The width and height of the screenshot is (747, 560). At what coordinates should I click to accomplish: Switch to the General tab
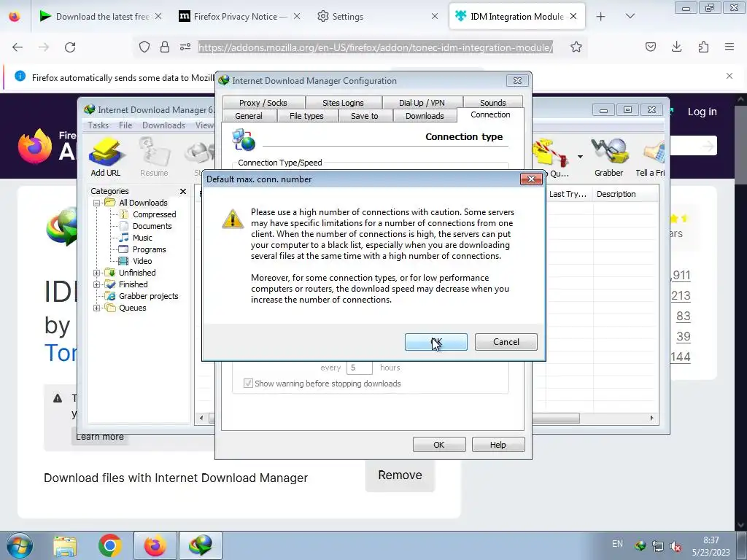(249, 116)
